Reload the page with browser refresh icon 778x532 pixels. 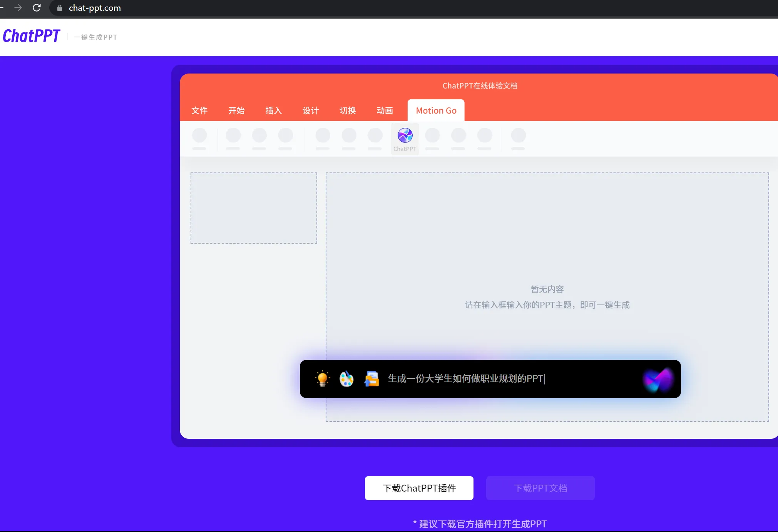point(37,8)
